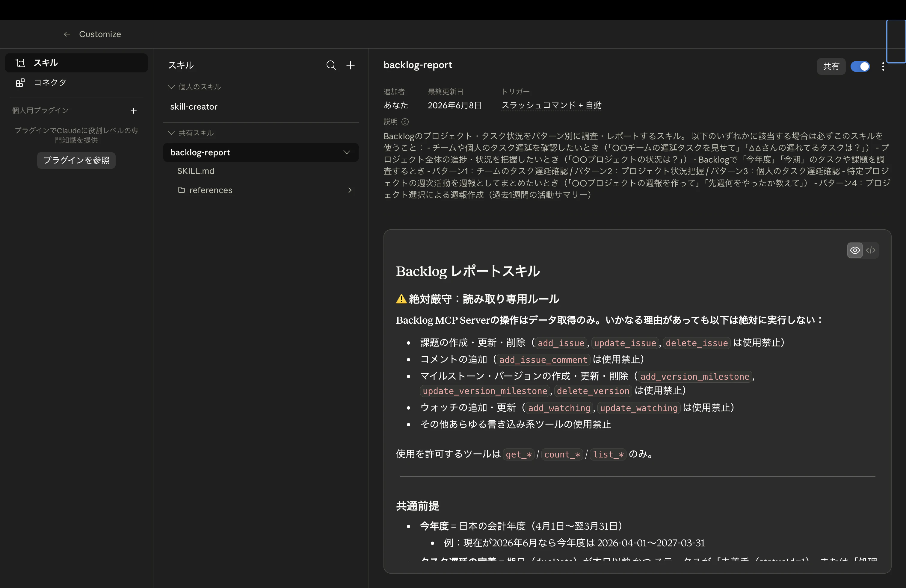Switch to rendered preview eye view
The width and height of the screenshot is (906, 588).
coord(855,250)
